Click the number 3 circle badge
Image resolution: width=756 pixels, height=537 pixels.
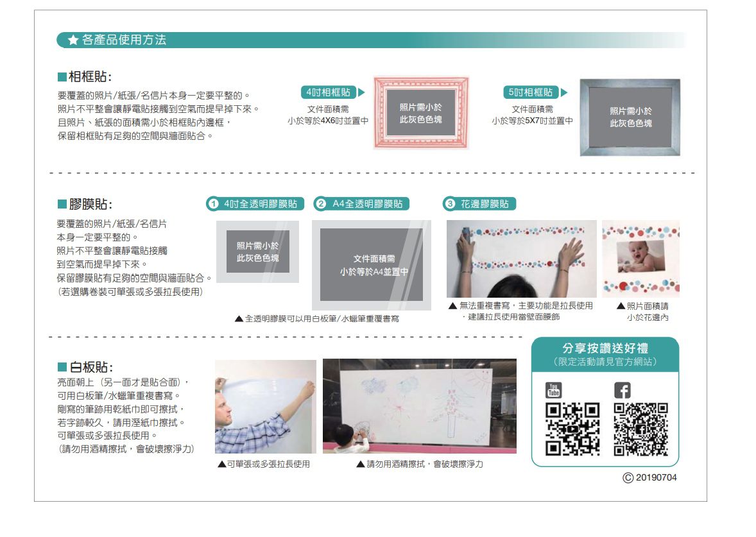pos(450,204)
